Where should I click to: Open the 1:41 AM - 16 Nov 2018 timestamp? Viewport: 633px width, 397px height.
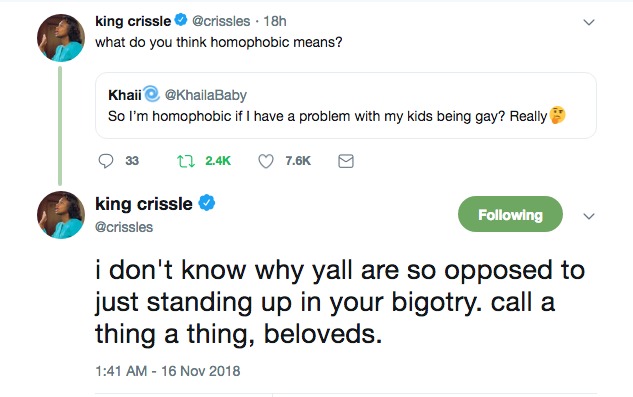[x=168, y=371]
